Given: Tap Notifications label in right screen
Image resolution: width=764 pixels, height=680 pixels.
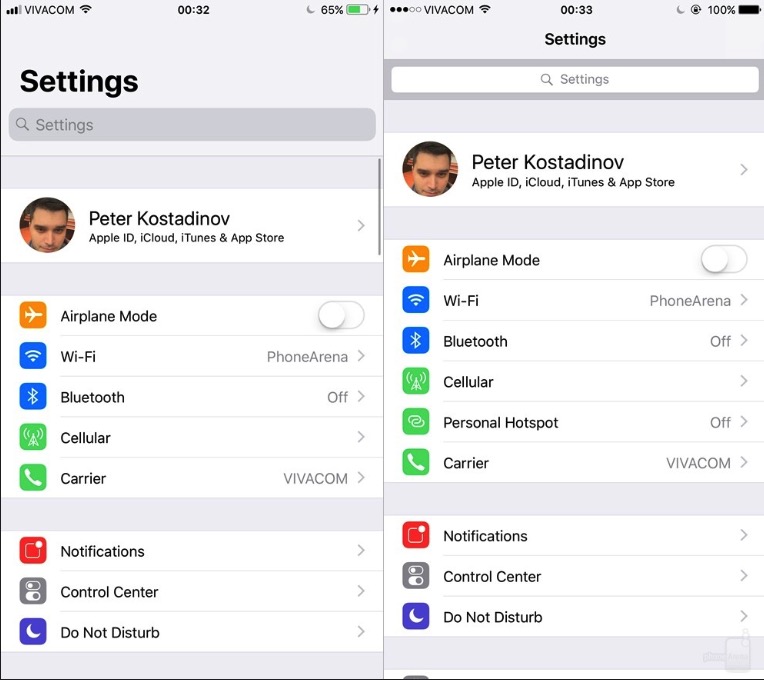Looking at the screenshot, I should tap(485, 536).
